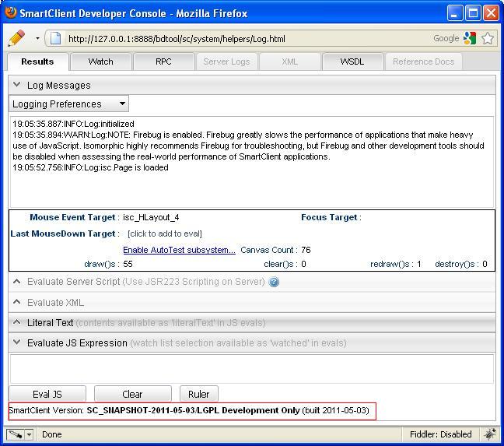Click the pencil edit icon in the toolbar
The image size is (504, 446).
pyautogui.click(x=16, y=38)
